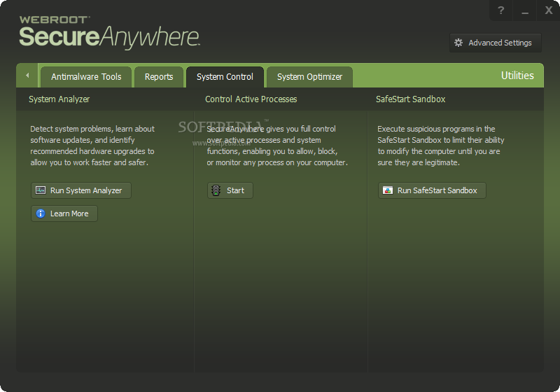The height and width of the screenshot is (392, 560).
Task: Run the System Analyzer
Action: click(x=81, y=190)
